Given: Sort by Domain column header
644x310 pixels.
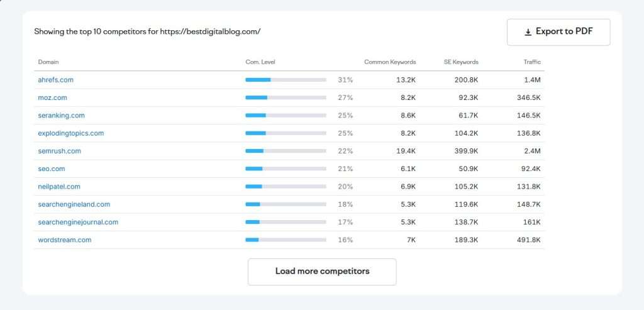Looking at the screenshot, I should click(48, 62).
